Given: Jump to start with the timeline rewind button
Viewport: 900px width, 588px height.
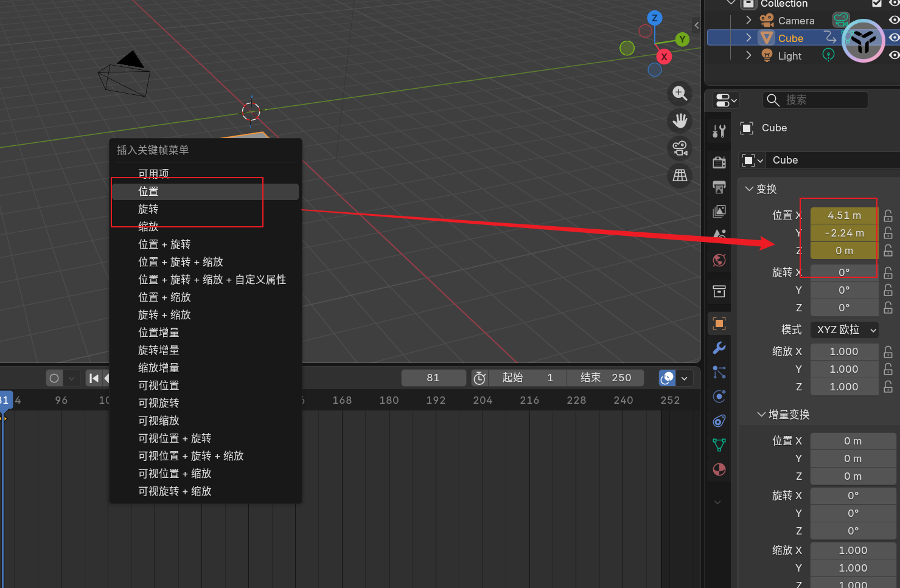Looking at the screenshot, I should pyautogui.click(x=94, y=378).
